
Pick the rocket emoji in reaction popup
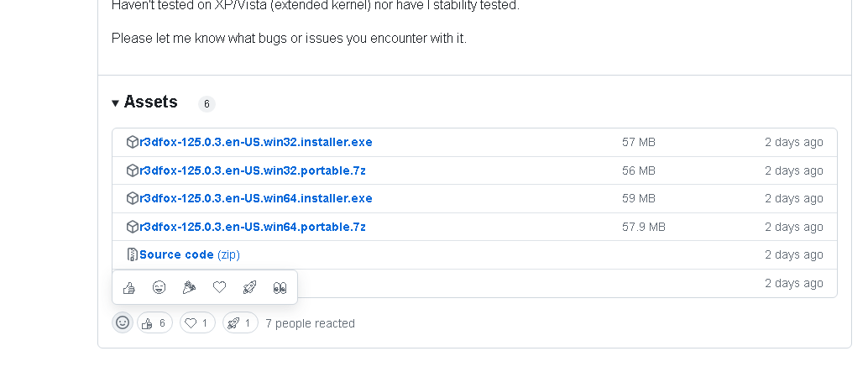[x=249, y=287]
